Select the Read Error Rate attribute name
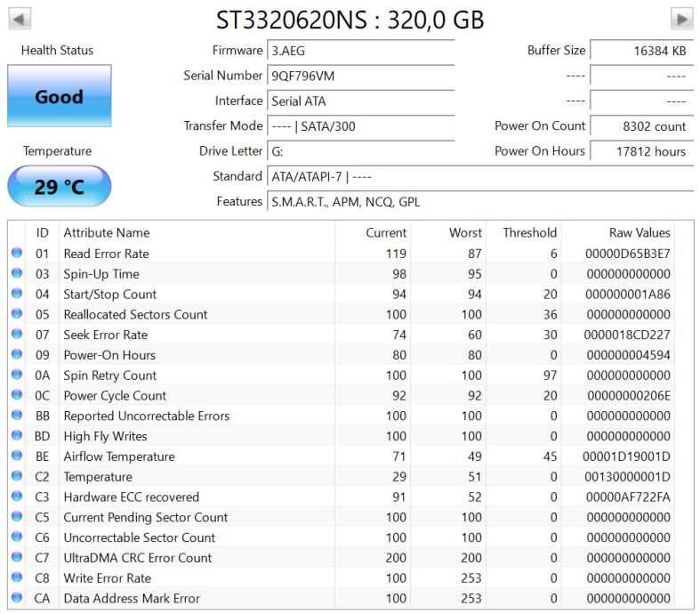Image resolution: width=700 pixels, height=614 pixels. (106, 254)
